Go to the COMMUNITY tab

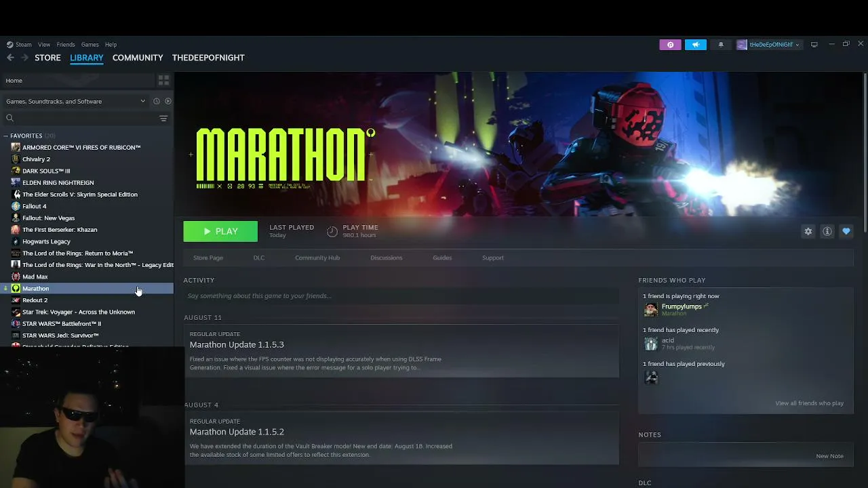coord(138,58)
